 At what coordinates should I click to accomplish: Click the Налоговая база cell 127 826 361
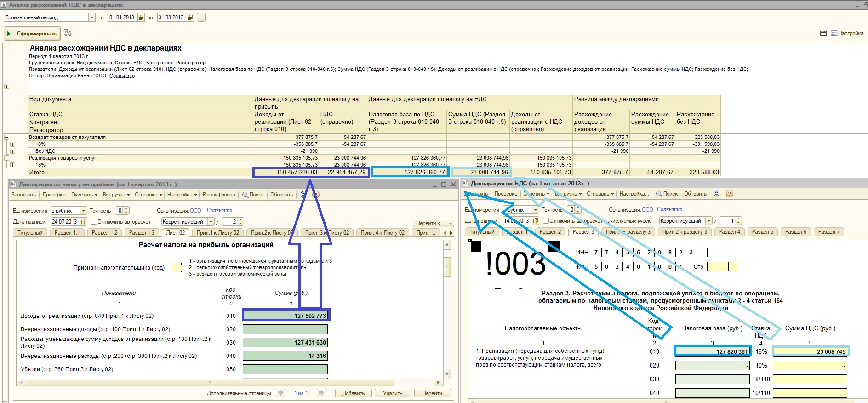point(713,351)
